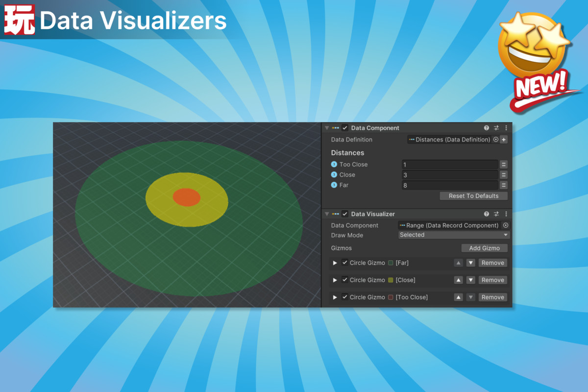This screenshot has height=392, width=588.
Task: Click Far row float type icon
Action: click(334, 185)
